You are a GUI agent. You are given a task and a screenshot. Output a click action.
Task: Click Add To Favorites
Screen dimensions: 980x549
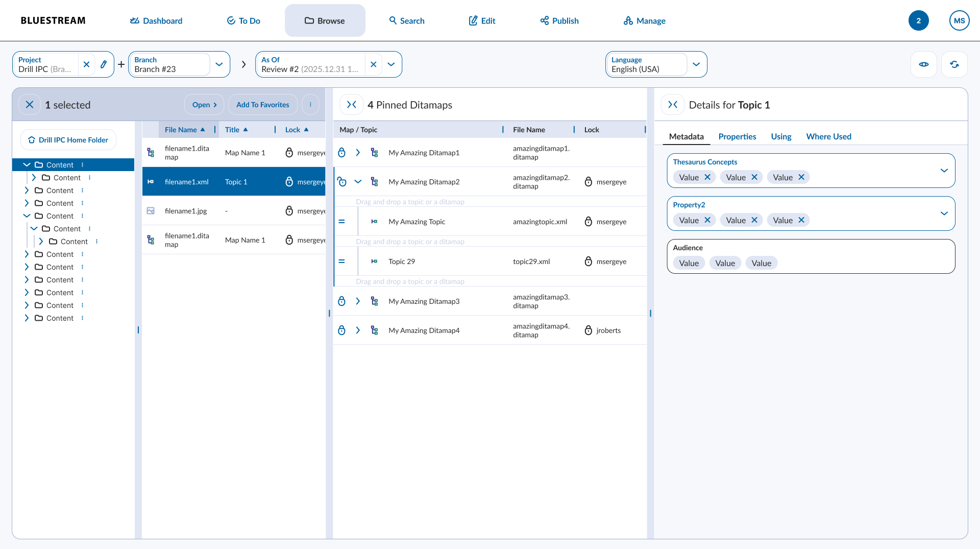[263, 105]
